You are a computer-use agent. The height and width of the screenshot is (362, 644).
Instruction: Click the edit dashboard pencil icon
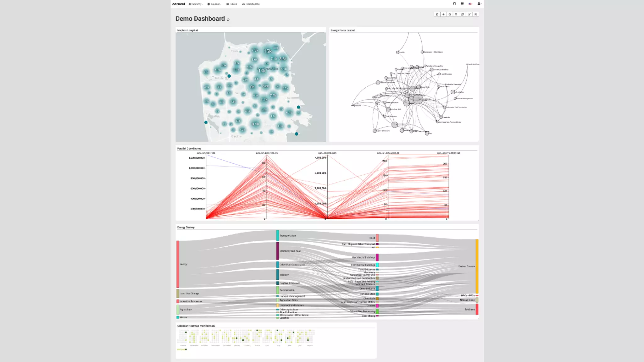click(469, 14)
